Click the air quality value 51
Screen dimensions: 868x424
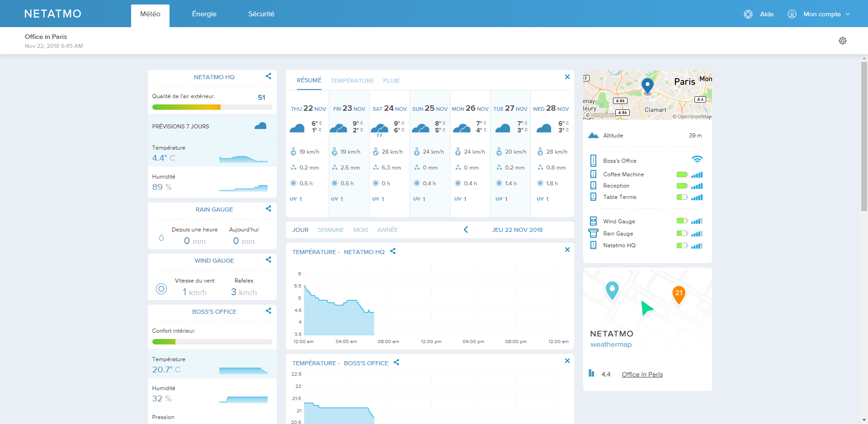pos(262,97)
